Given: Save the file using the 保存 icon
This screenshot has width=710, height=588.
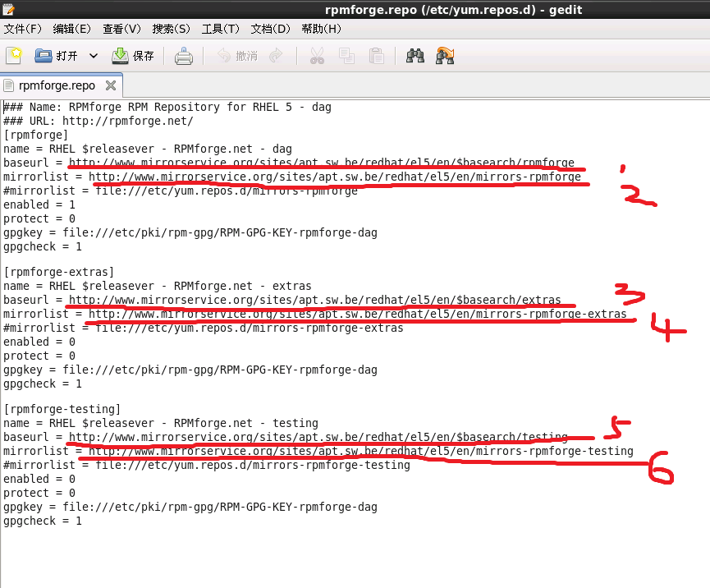Looking at the screenshot, I should 120,56.
